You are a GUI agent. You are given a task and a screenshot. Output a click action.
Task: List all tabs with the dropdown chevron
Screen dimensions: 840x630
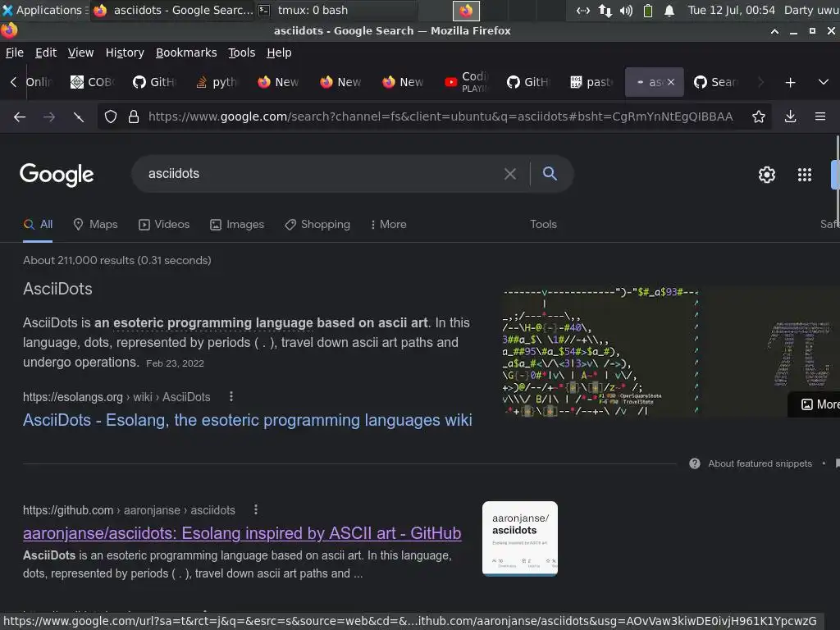click(824, 83)
